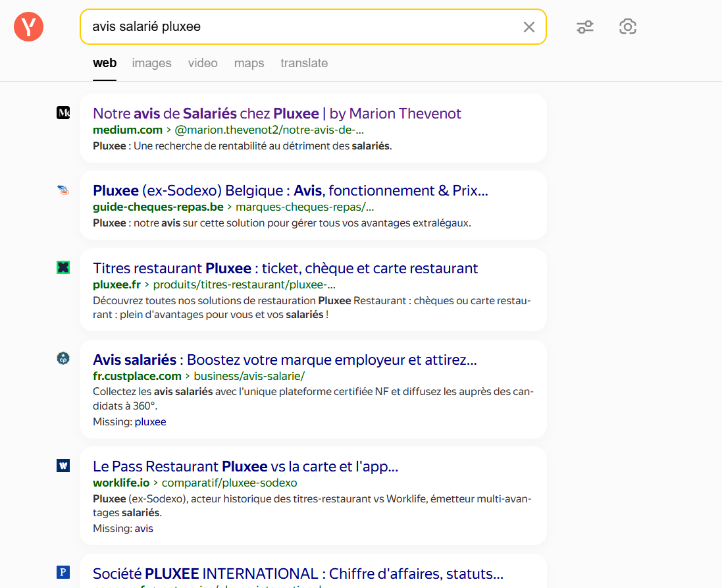Select the web tab
Image resolution: width=722 pixels, height=588 pixels.
click(105, 63)
